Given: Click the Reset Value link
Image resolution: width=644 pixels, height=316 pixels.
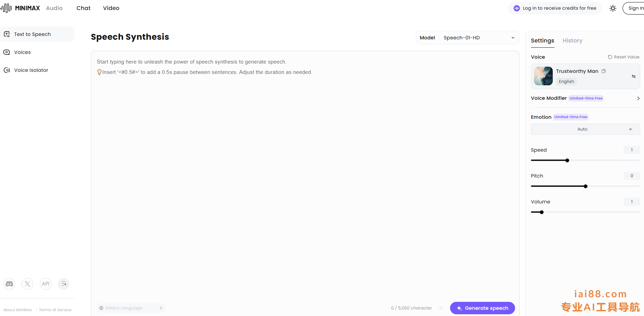Looking at the screenshot, I should click(624, 57).
